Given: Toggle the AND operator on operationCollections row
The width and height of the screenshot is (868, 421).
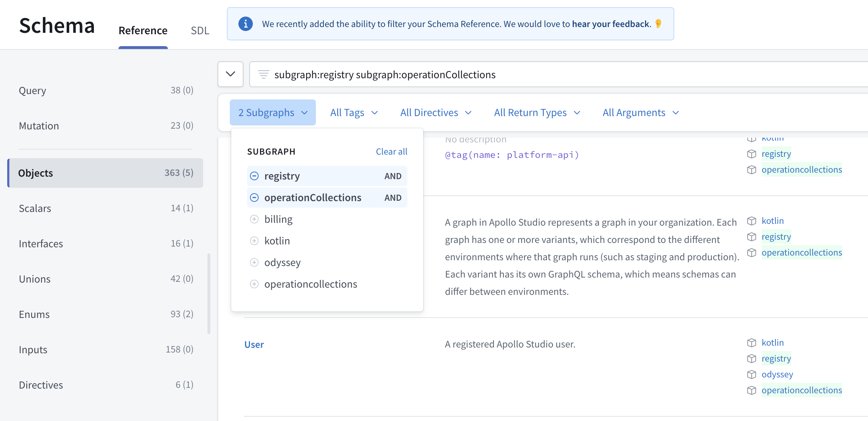Looking at the screenshot, I should [393, 198].
